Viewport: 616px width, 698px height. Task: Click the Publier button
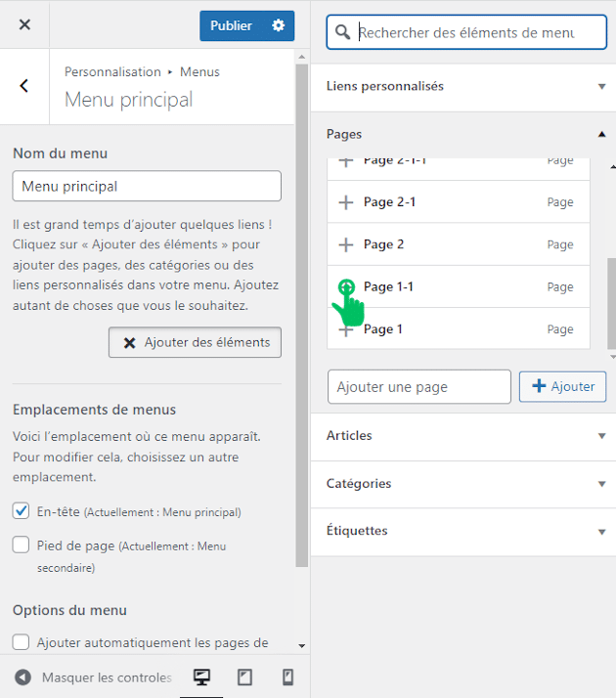tap(231, 25)
